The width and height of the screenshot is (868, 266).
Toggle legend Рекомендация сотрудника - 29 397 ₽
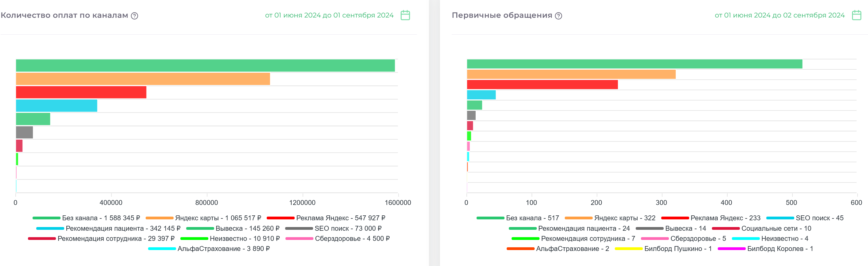pyautogui.click(x=101, y=238)
